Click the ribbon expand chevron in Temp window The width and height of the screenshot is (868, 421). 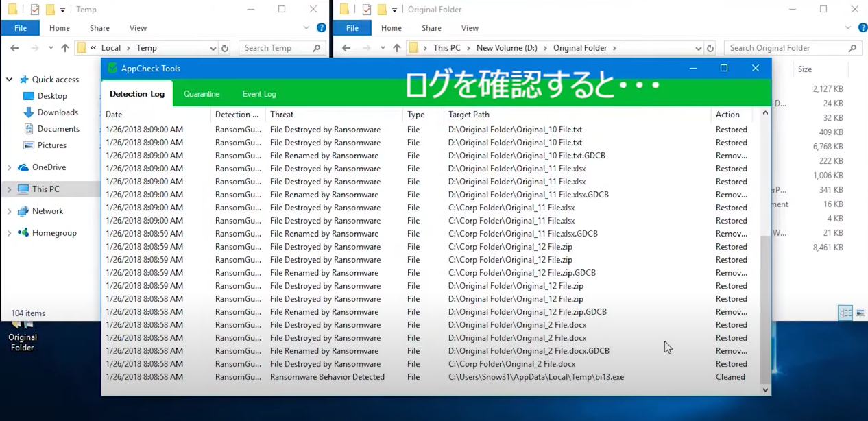306,27
